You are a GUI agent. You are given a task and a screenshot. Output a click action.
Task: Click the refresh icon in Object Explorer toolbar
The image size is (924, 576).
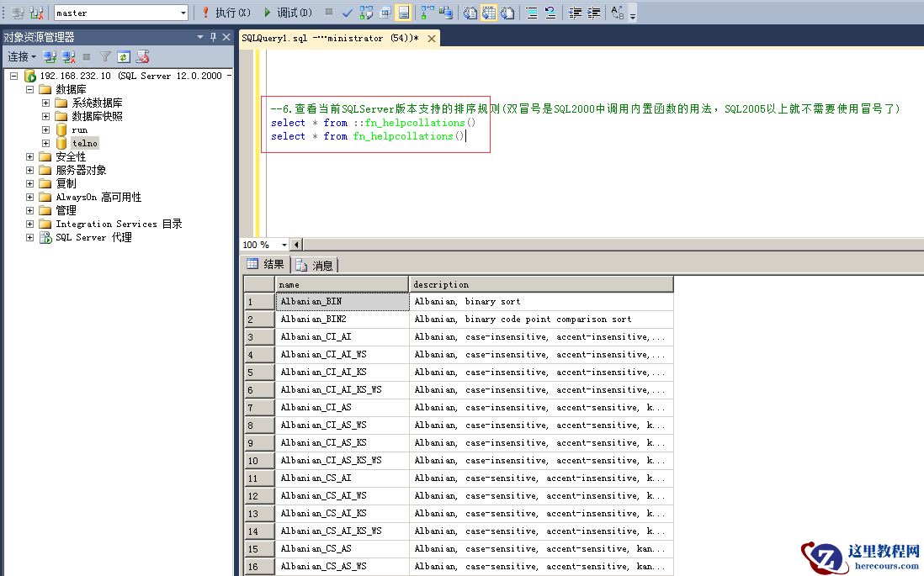click(124, 57)
